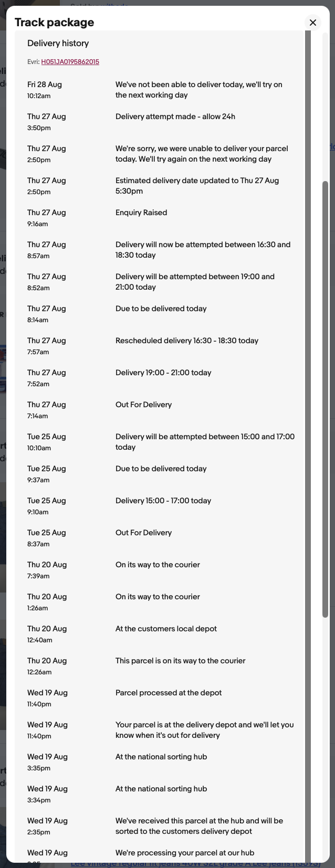
Task: Click 'At the customers local depot' entry
Action: coord(166,629)
